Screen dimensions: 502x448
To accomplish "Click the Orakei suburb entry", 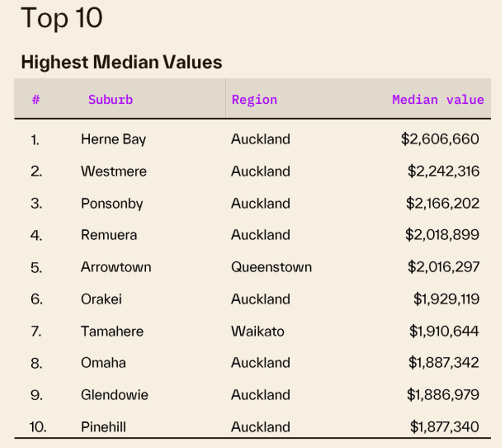I will (x=101, y=299).
